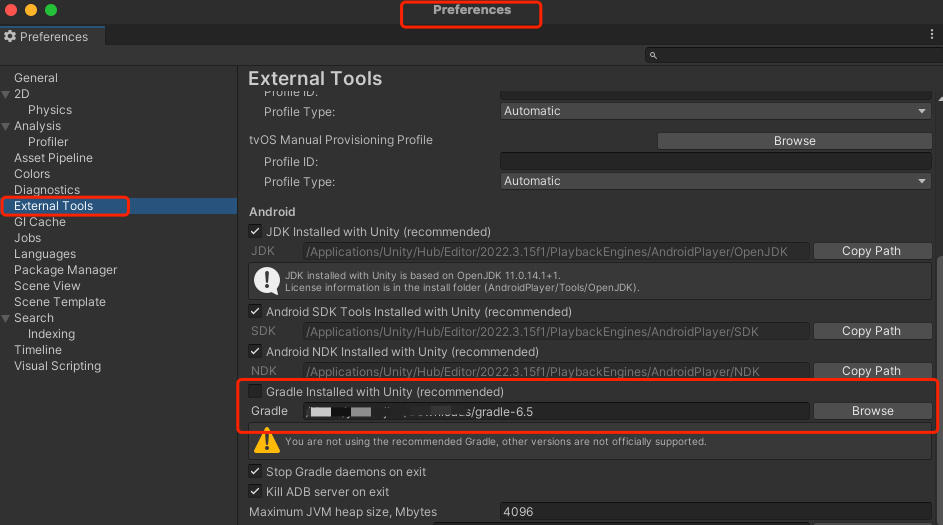Image resolution: width=943 pixels, height=525 pixels.
Task: Open Jobs preferences
Action: click(28, 238)
